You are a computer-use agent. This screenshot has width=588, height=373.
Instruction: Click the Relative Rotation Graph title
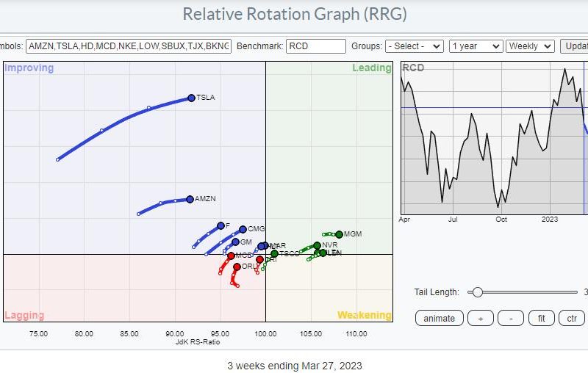tap(295, 14)
